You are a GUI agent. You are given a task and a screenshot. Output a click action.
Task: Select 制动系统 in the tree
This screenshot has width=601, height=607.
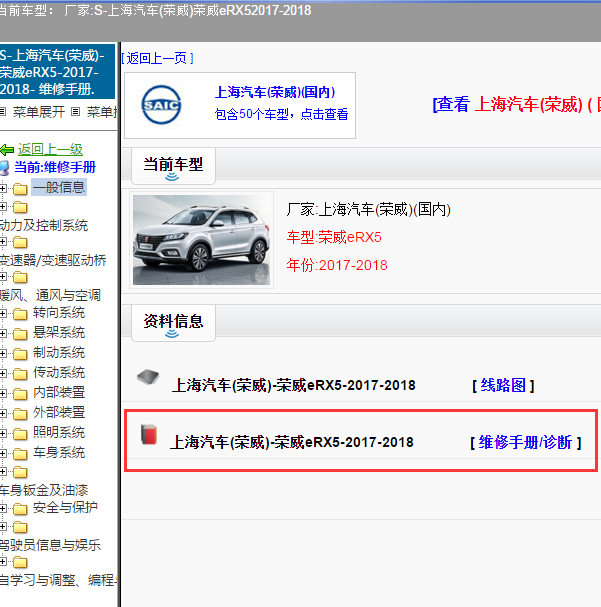(x=59, y=353)
